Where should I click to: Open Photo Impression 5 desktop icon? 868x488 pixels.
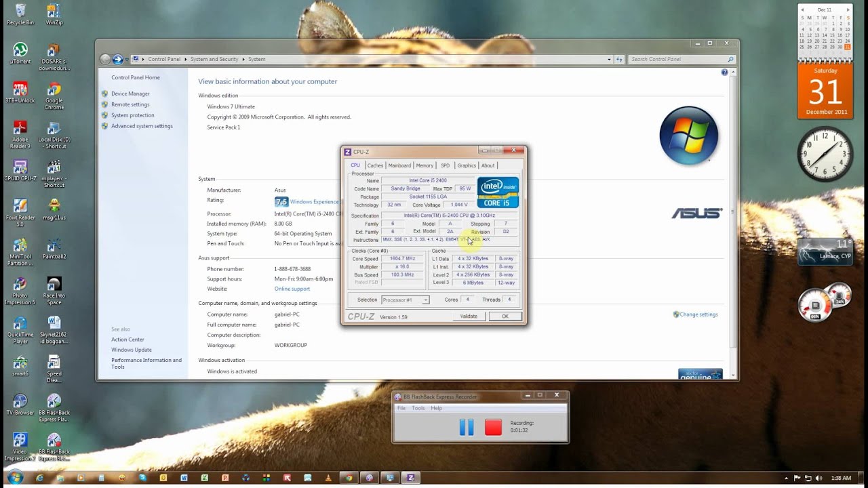[20, 291]
